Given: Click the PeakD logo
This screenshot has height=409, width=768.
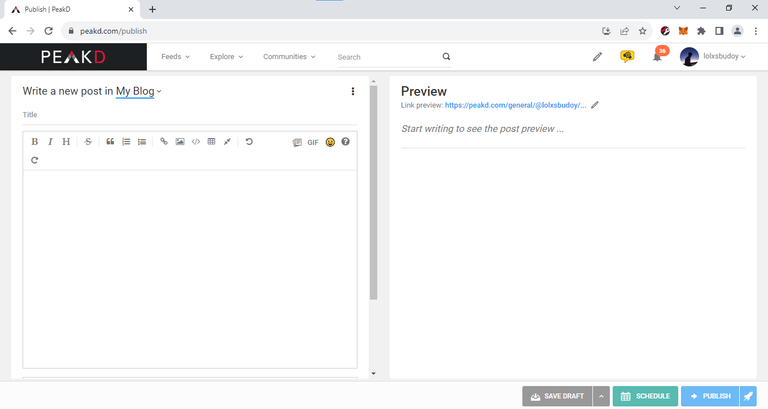Looking at the screenshot, I should (x=73, y=57).
